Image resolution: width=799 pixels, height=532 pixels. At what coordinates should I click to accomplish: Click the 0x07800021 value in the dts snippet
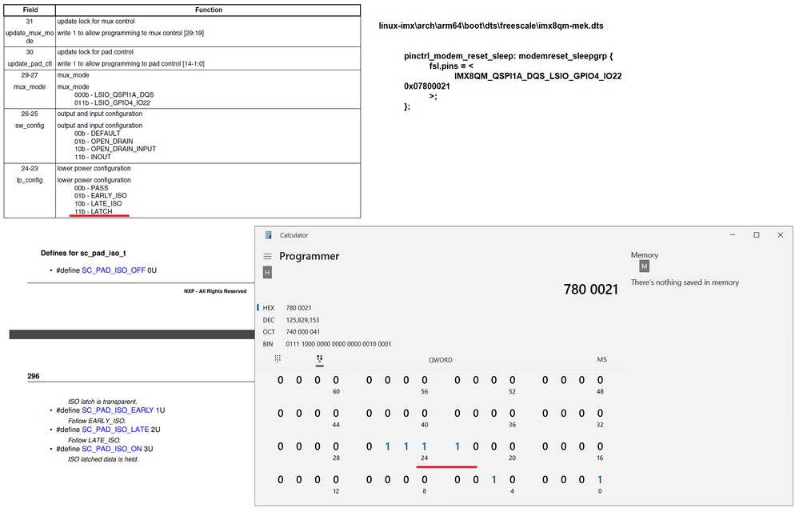[x=427, y=86]
